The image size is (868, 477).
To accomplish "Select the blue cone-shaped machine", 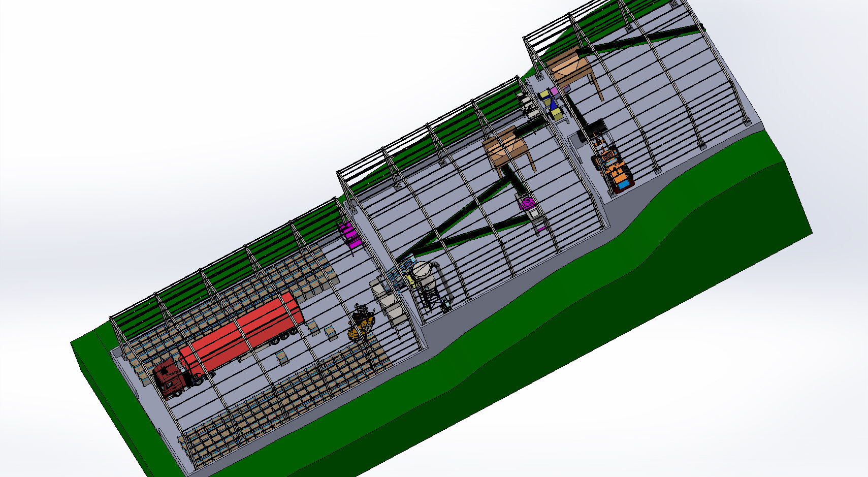I will (x=553, y=104).
